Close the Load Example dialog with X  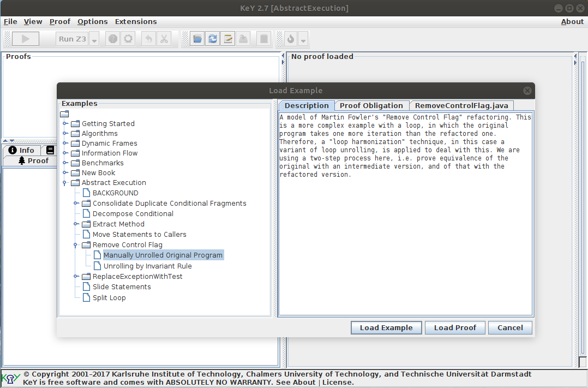tap(527, 91)
